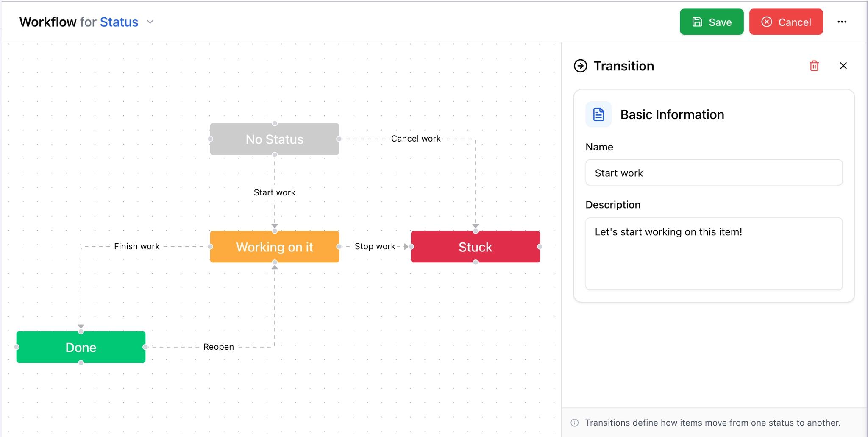Select the orange Working on it node
The image size is (868, 437).
(x=275, y=247)
